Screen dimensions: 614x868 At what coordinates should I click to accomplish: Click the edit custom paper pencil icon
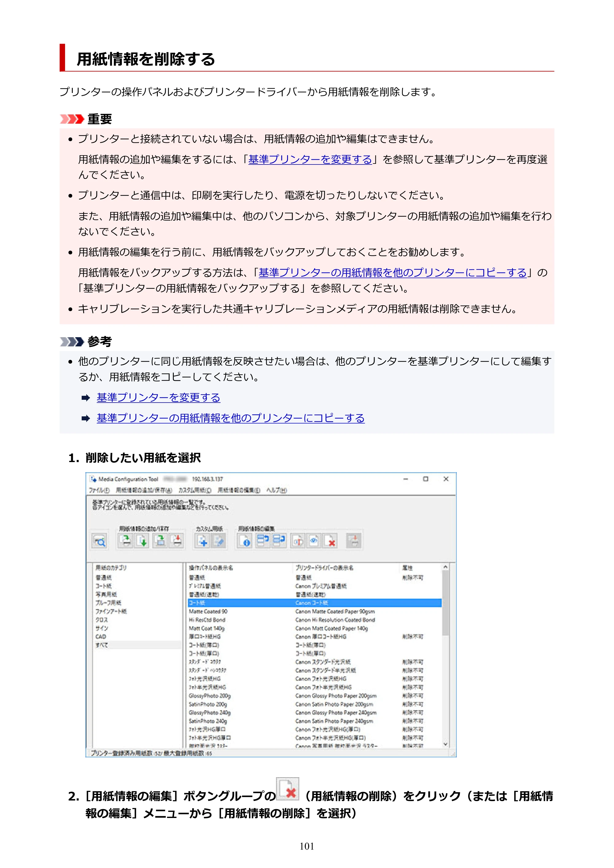pyautogui.click(x=219, y=541)
